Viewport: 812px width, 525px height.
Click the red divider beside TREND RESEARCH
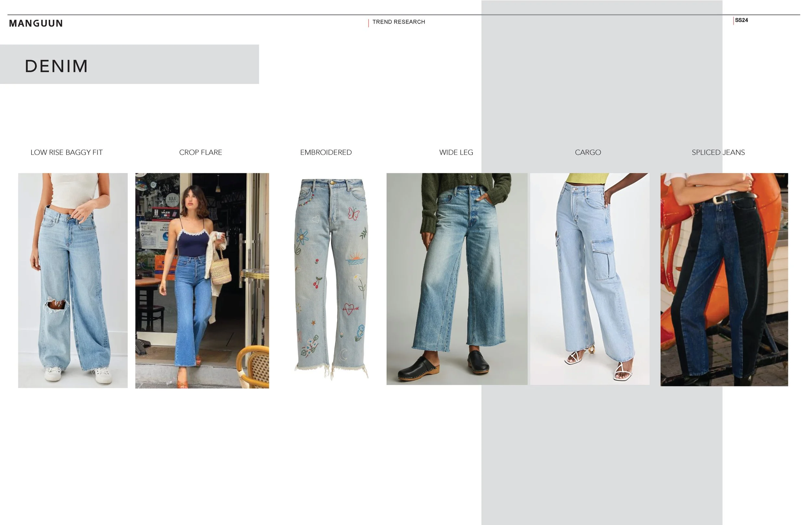[368, 23]
